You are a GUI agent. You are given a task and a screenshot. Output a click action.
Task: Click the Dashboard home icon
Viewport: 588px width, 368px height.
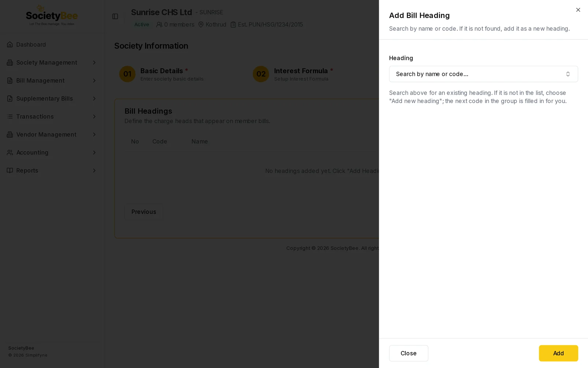(10, 45)
